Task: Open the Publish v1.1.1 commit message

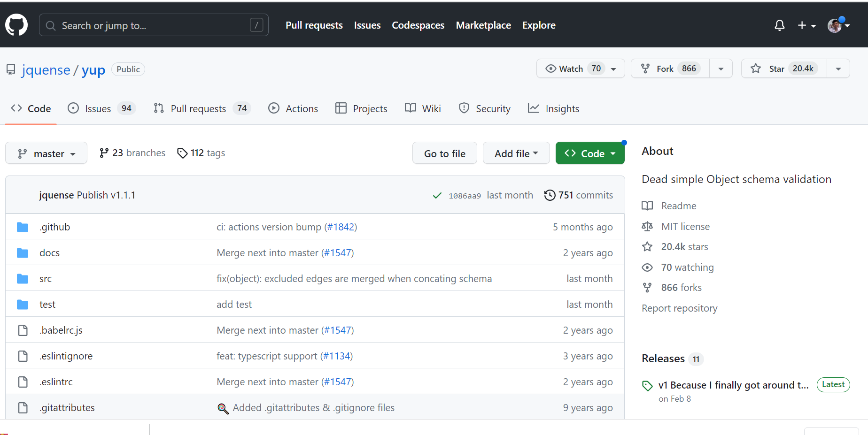Action: 106,195
